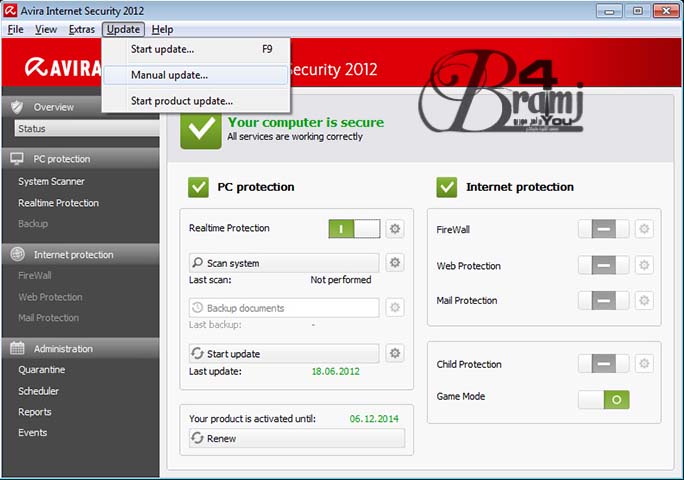Open Web Protection configuration gear icon
The image size is (684, 480).
coord(644,265)
